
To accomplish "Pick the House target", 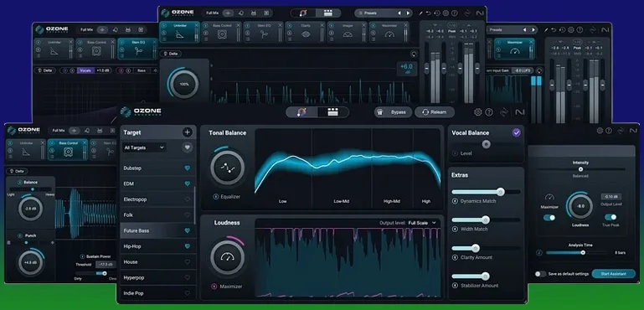I will coord(157,262).
